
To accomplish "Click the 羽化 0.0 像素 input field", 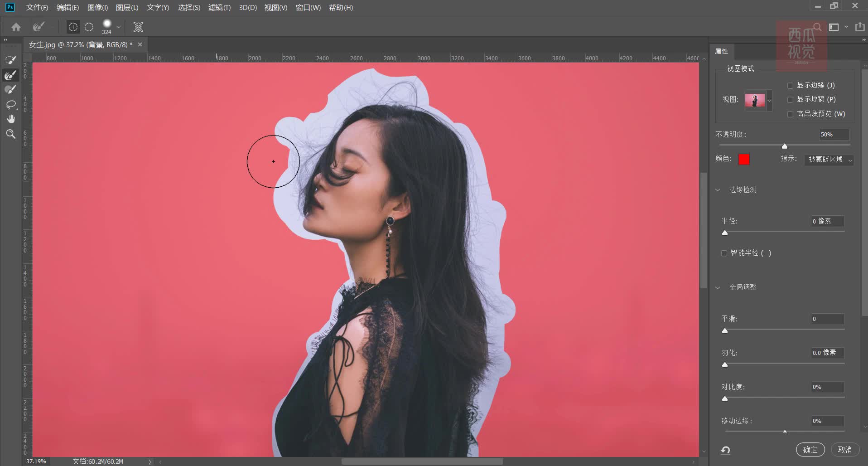I will click(827, 353).
